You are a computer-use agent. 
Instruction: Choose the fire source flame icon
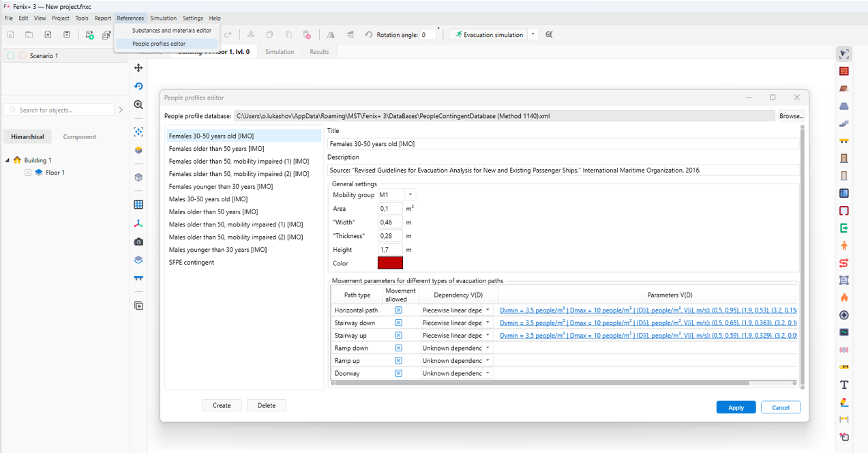(x=844, y=298)
